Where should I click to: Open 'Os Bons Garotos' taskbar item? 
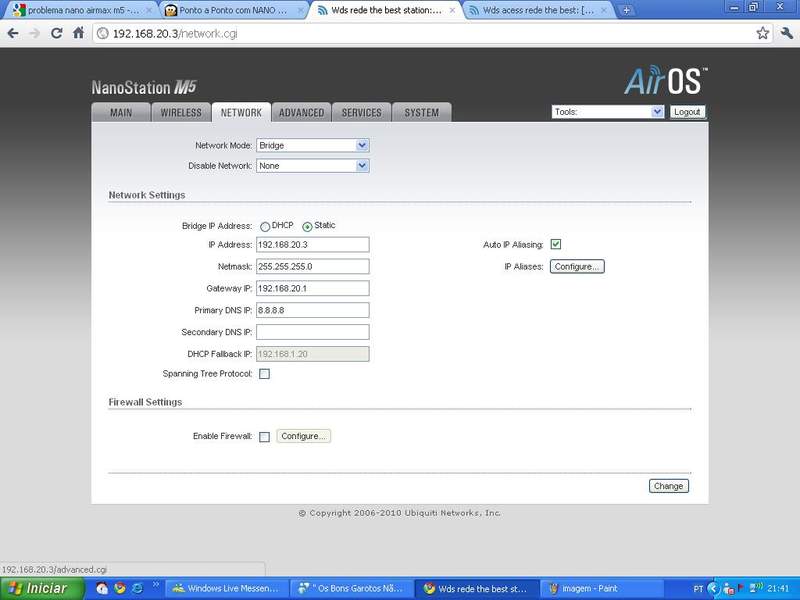click(351, 589)
